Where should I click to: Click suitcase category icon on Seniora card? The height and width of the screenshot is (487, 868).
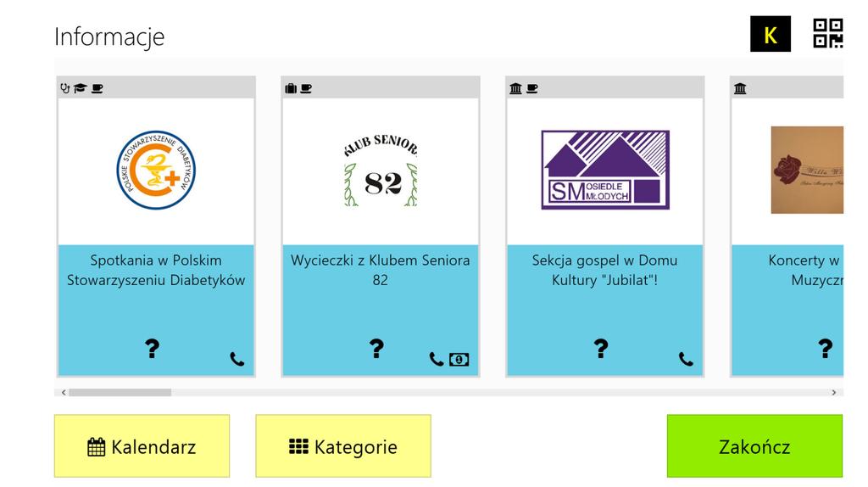tap(291, 88)
